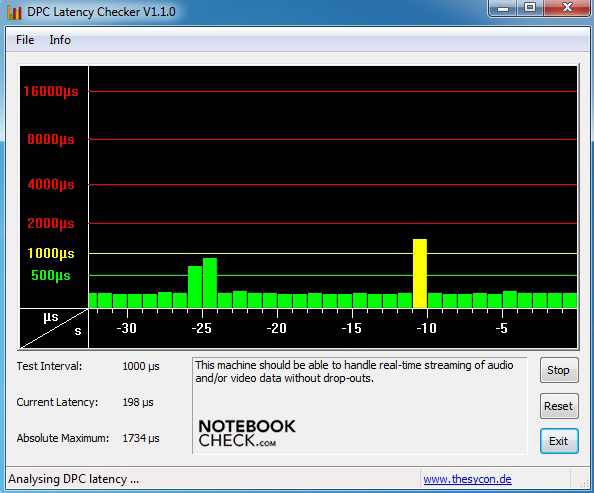Click the window resize grip corner

tap(585, 481)
